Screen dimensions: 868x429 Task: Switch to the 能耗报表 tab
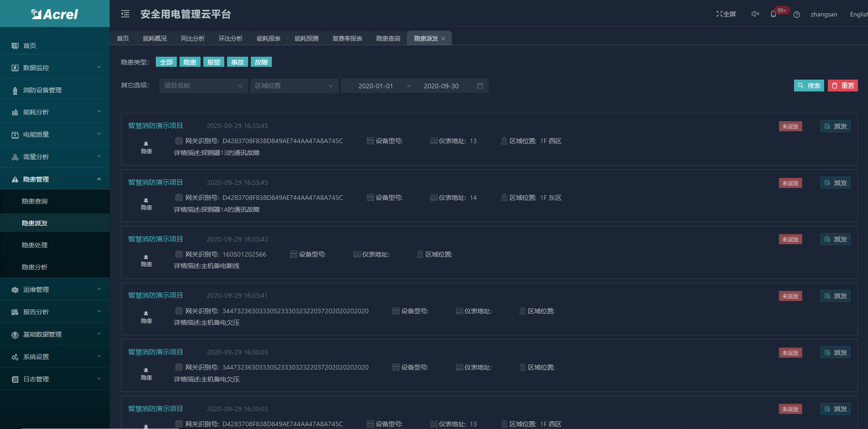tap(269, 38)
